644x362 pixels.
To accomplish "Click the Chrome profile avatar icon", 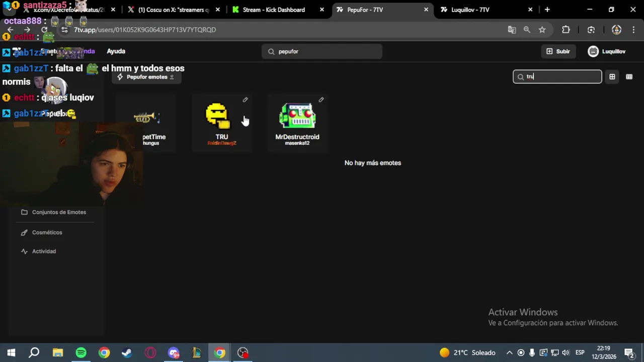I will tap(616, 30).
